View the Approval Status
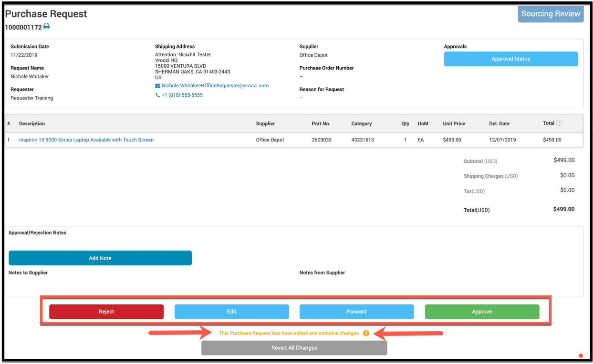Screen dimensions: 593x364 tap(510, 59)
